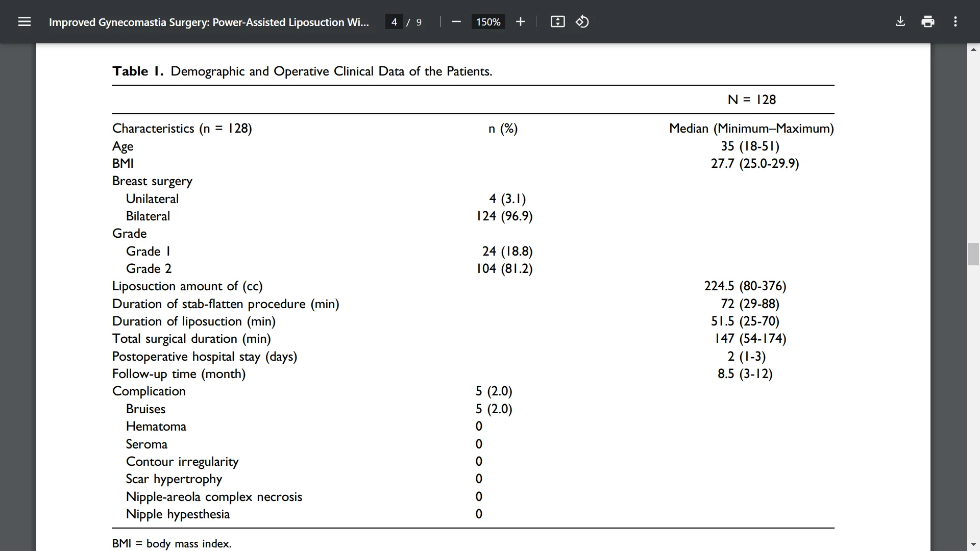Click the scrollbar down arrow
The width and height of the screenshot is (980, 551).
pos(973,544)
